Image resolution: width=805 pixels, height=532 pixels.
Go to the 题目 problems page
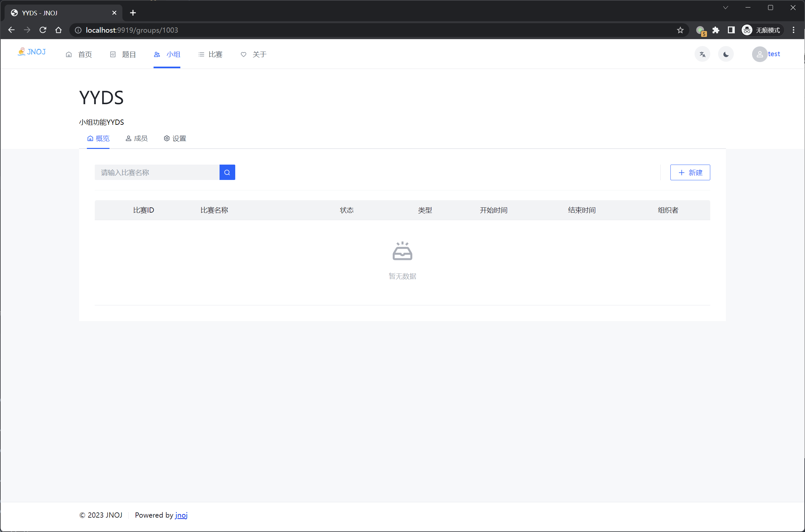(x=123, y=54)
